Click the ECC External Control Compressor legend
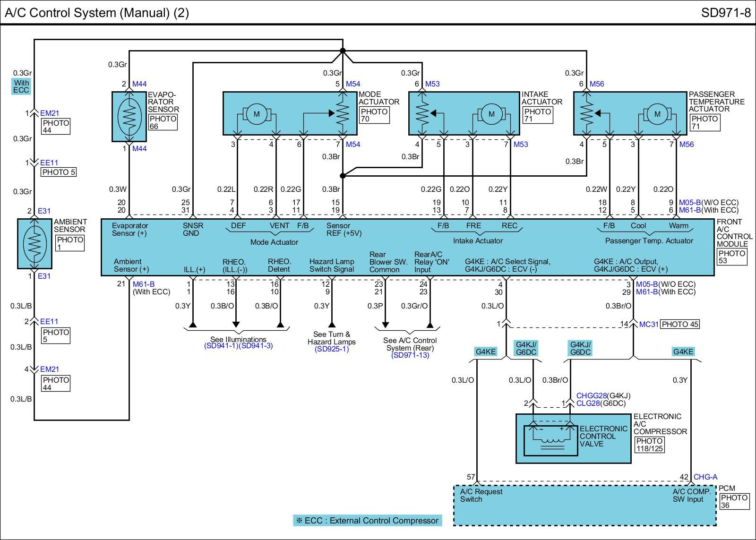 pyautogui.click(x=367, y=521)
